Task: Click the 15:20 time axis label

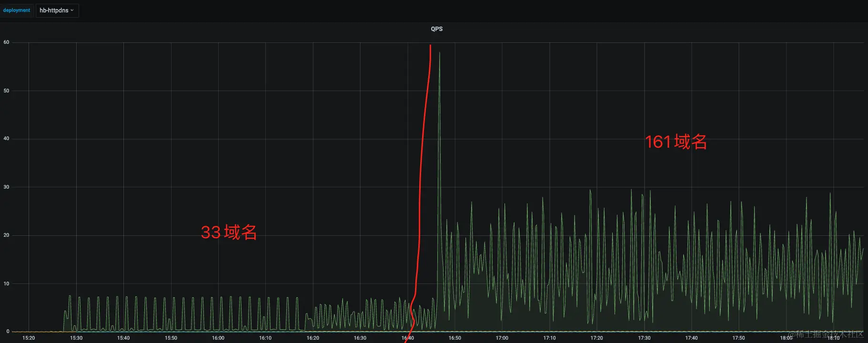Action: point(29,338)
